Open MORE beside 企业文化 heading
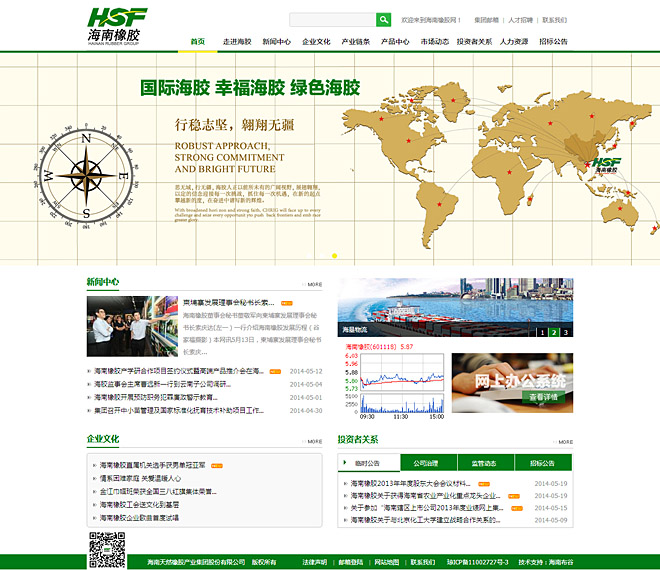This screenshot has width=660, height=570. point(314,441)
